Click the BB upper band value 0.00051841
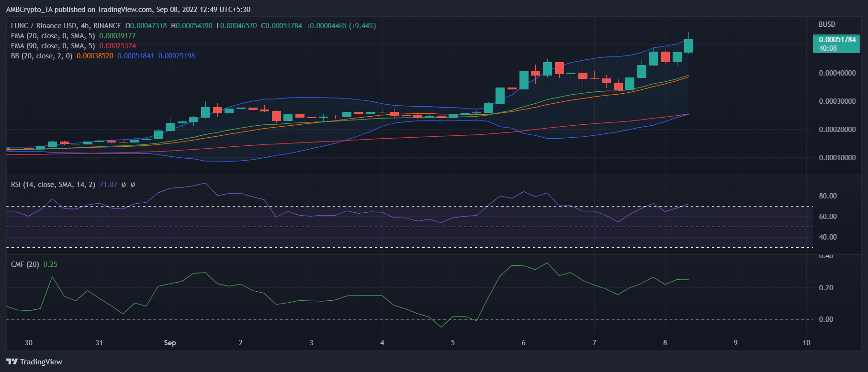Image resolution: width=868 pixels, height=372 pixels. (x=136, y=56)
